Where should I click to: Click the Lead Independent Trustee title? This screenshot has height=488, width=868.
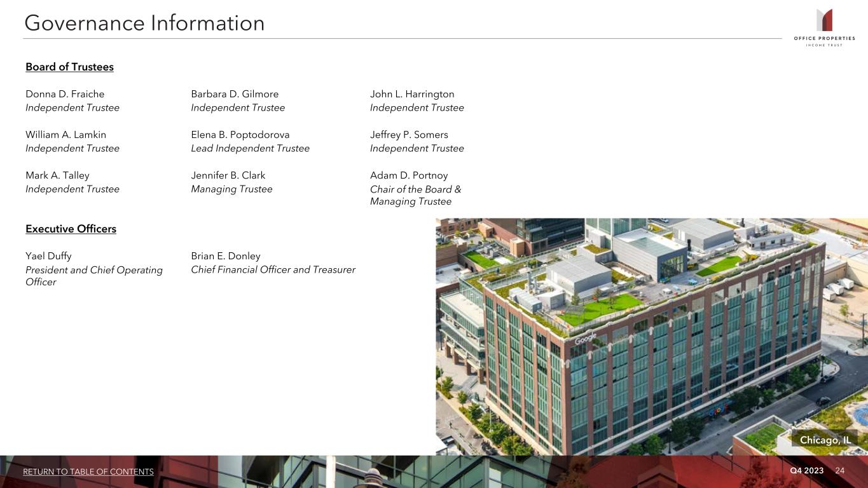tap(250, 148)
